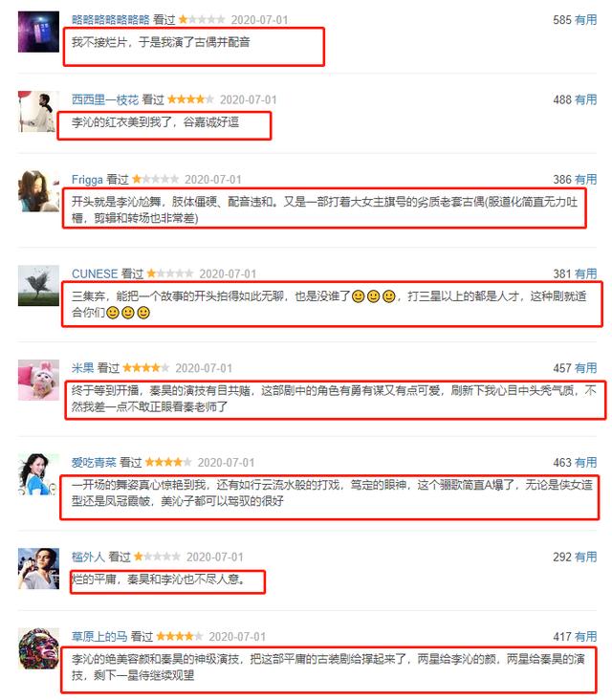The height and width of the screenshot is (700, 612).
Task: Open 米果's pink avatar
Action: (38, 380)
